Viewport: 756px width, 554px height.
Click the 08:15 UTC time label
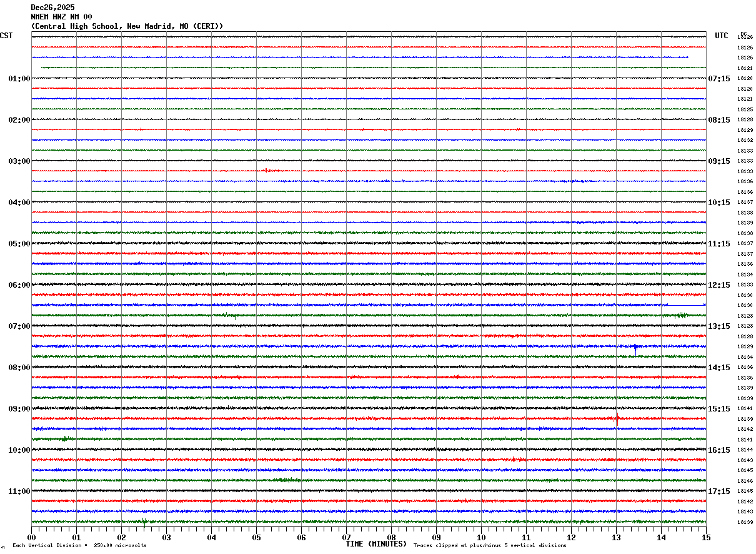click(x=719, y=120)
